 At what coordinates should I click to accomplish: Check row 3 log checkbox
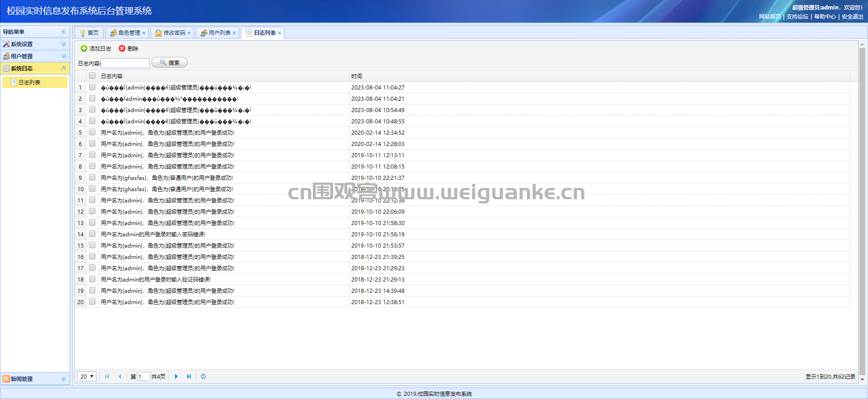point(92,110)
